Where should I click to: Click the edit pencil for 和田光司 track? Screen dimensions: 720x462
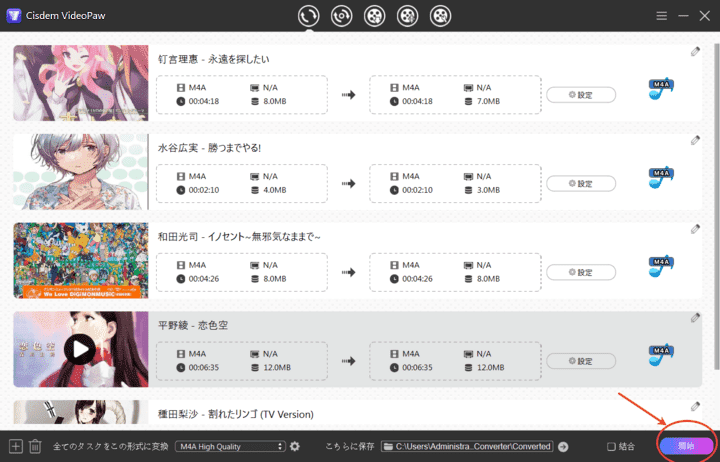(695, 229)
